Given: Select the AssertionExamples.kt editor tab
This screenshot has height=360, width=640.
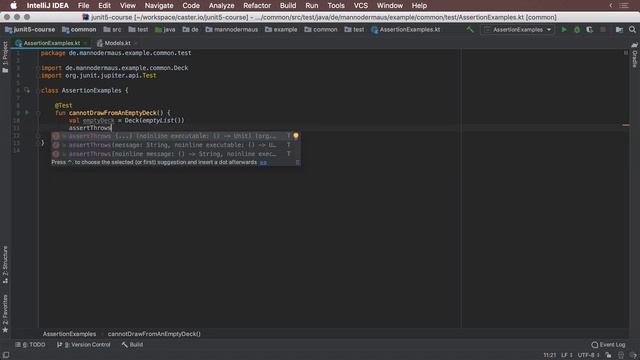Looking at the screenshot, I should click(51, 43).
